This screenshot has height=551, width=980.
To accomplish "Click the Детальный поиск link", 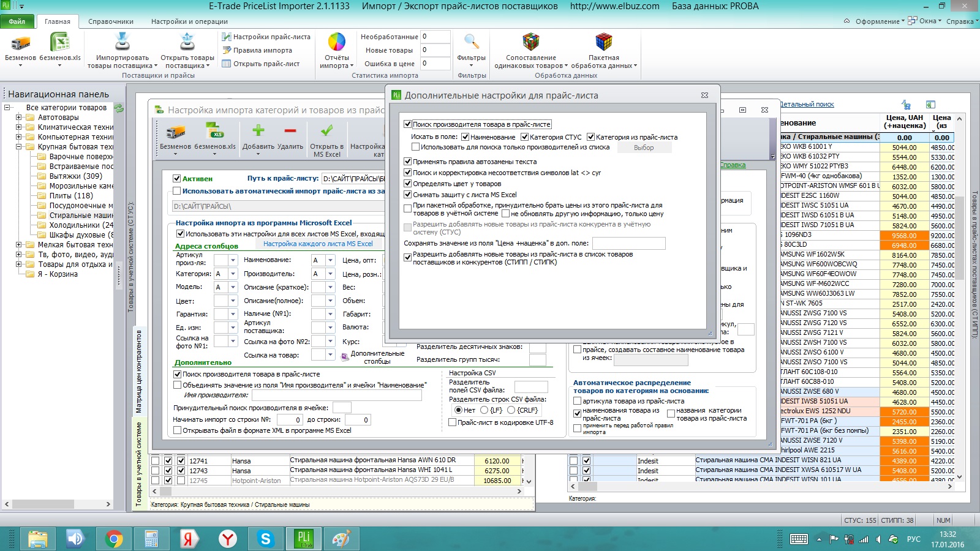I will click(x=807, y=105).
